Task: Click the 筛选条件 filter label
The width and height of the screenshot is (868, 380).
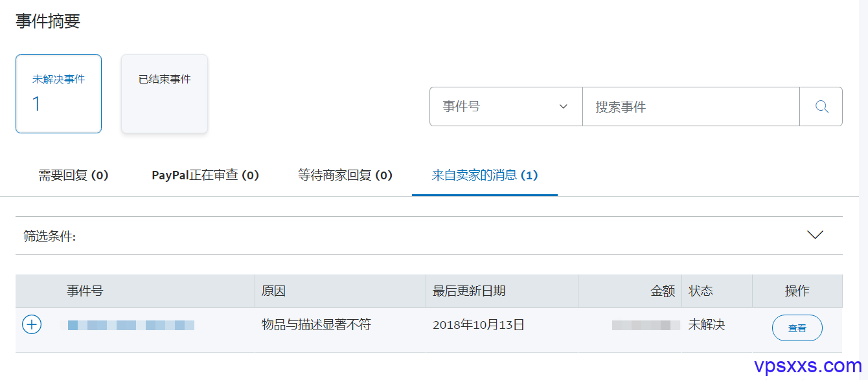Action: tap(50, 236)
